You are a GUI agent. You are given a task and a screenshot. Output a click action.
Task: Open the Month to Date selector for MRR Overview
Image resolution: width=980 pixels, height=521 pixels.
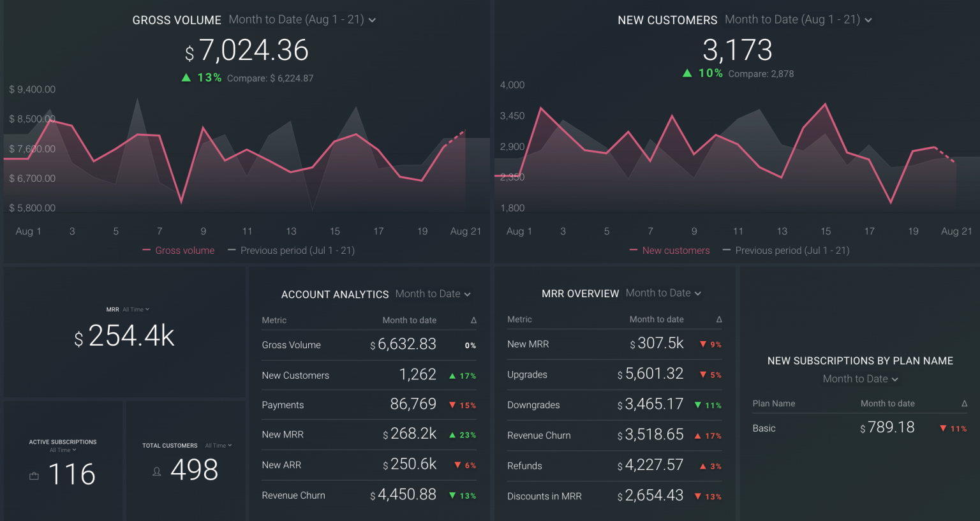point(663,293)
